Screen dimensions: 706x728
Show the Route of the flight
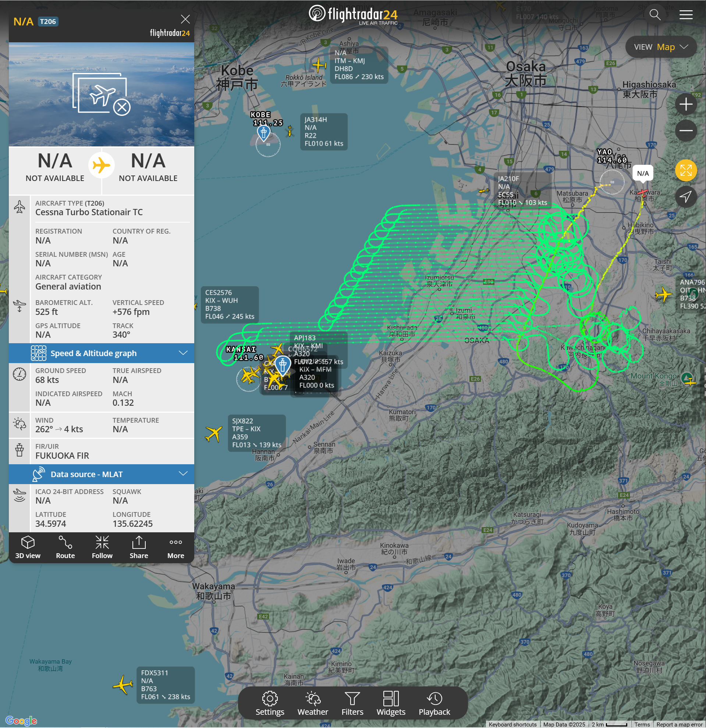tap(65, 547)
